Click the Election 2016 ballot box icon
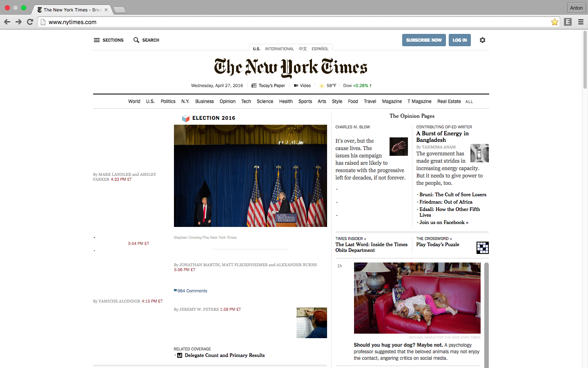This screenshot has width=588, height=368. (x=186, y=118)
